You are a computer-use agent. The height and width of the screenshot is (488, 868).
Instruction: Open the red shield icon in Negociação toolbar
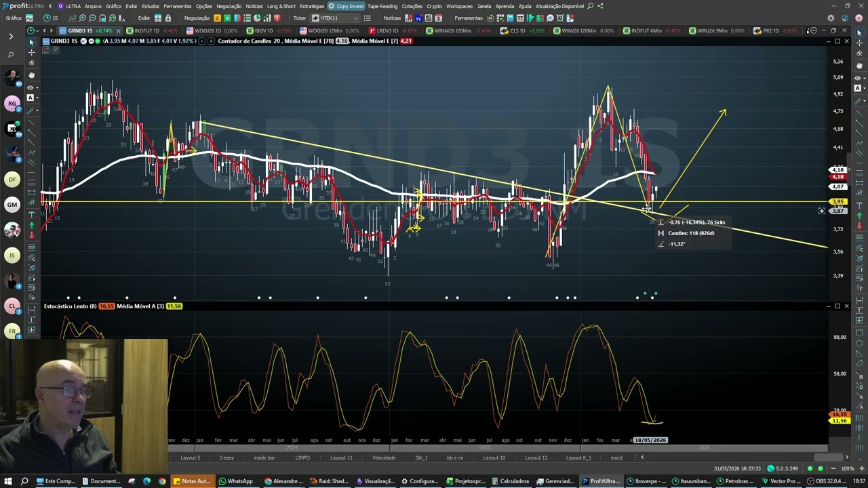tap(277, 18)
